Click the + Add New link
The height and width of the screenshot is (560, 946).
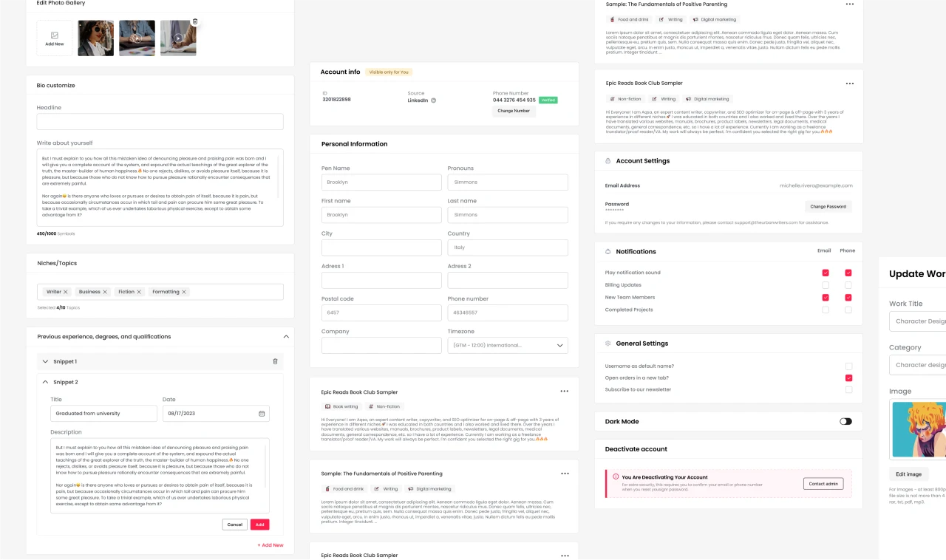pos(270,545)
